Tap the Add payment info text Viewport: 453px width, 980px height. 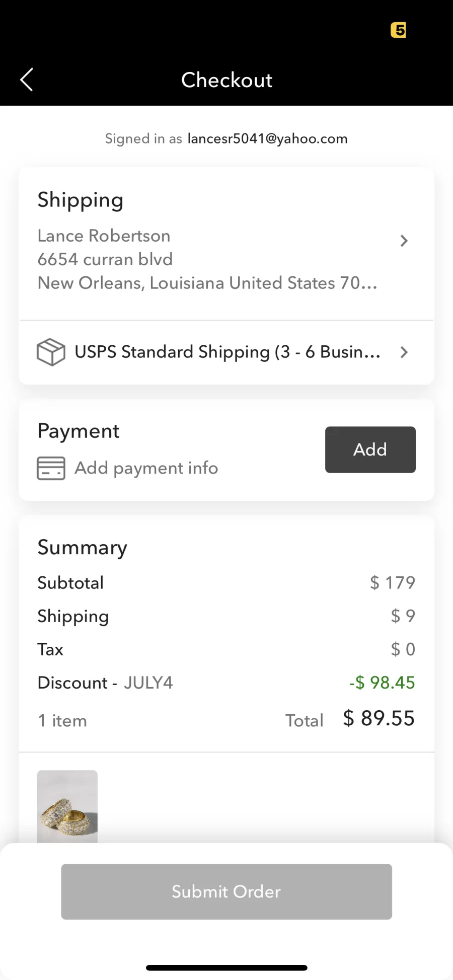146,468
